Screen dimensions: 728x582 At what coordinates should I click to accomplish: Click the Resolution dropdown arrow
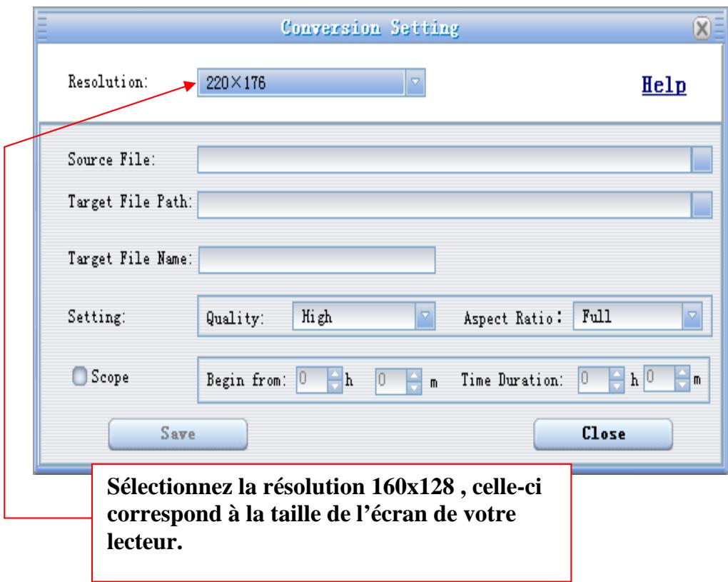coord(415,83)
